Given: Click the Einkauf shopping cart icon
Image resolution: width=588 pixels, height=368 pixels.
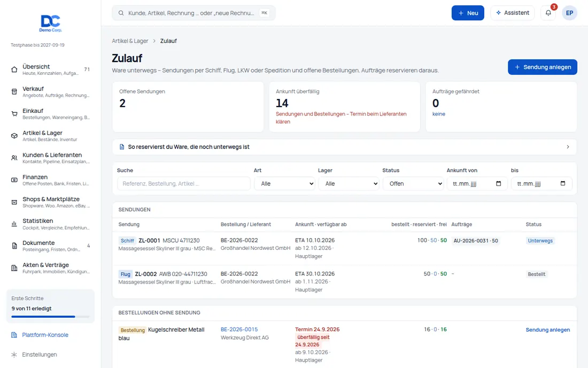Looking at the screenshot, I should (14, 114).
